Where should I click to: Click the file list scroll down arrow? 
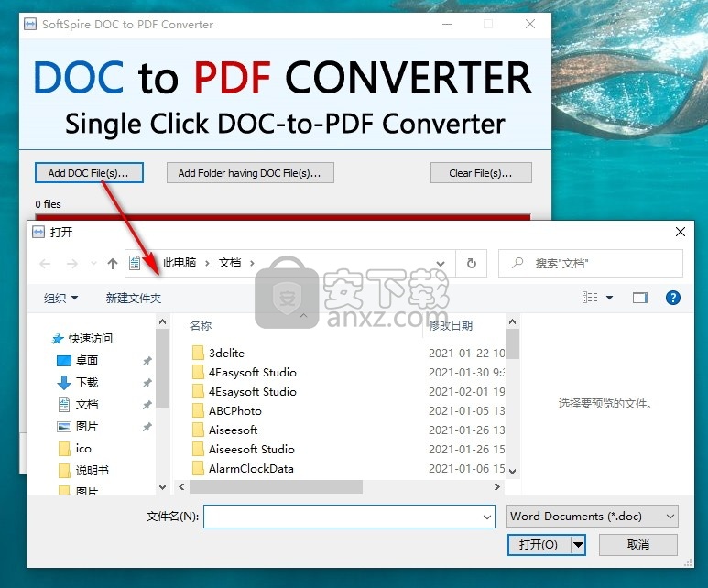tap(513, 472)
